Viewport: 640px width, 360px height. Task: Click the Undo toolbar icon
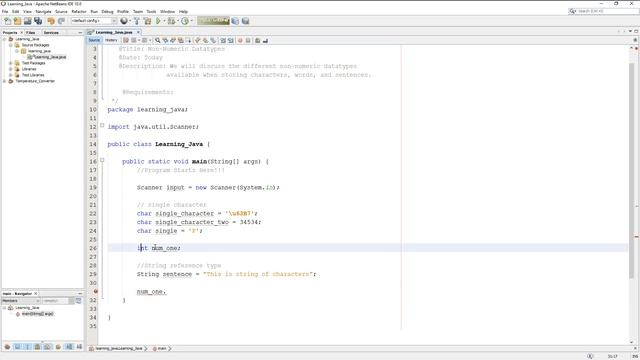(51, 21)
